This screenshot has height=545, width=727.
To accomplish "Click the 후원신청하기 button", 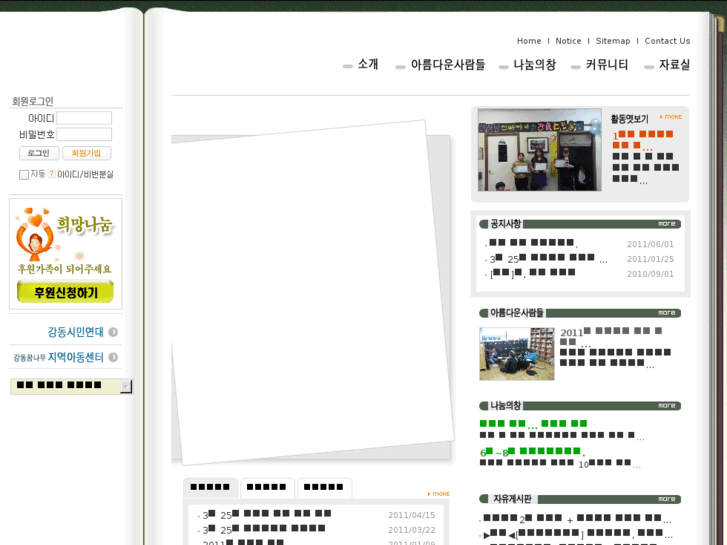I will point(65,292).
